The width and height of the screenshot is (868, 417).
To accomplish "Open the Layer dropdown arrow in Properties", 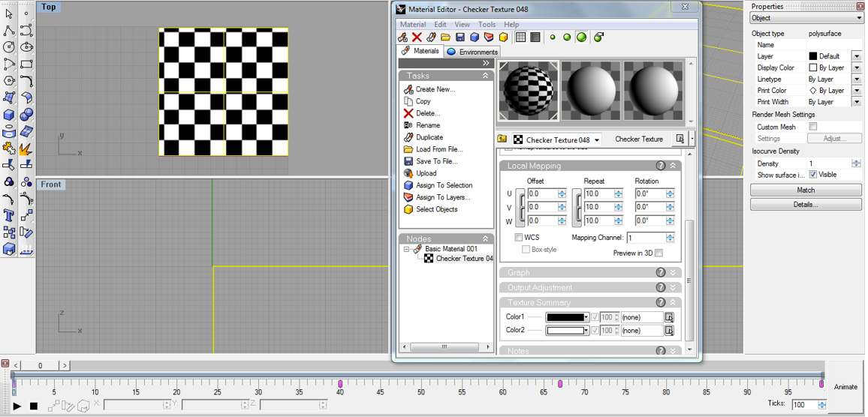I will [x=857, y=56].
